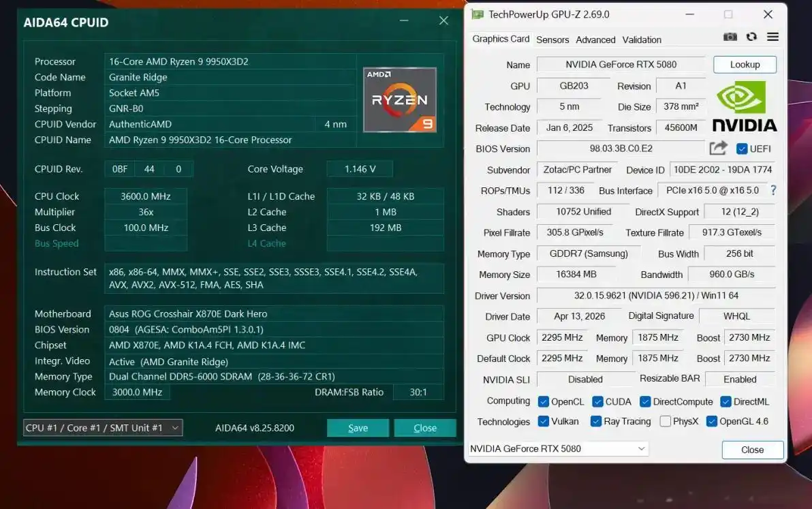Click the Memory Type value GDDR7 (Samsung)
812x509 pixels.
(x=589, y=253)
